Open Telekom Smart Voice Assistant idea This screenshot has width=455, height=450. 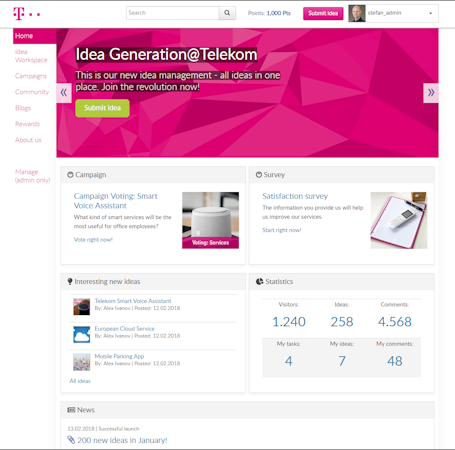(133, 301)
